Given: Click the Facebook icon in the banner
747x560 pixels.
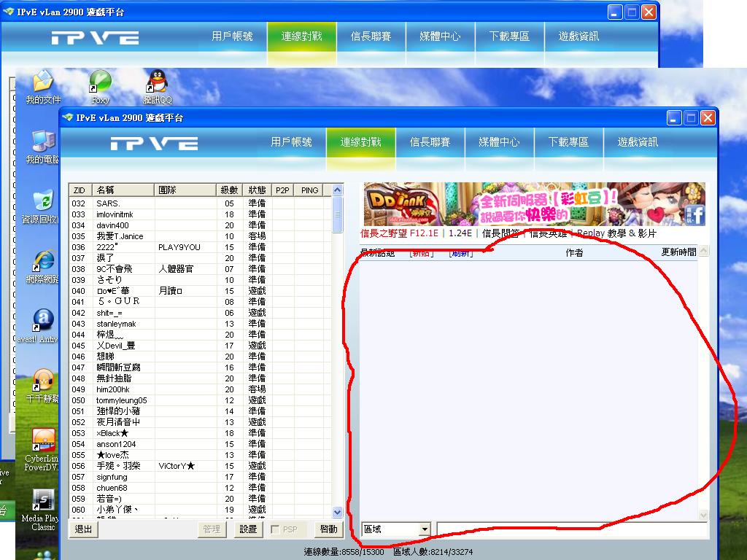Looking at the screenshot, I should tap(695, 215).
